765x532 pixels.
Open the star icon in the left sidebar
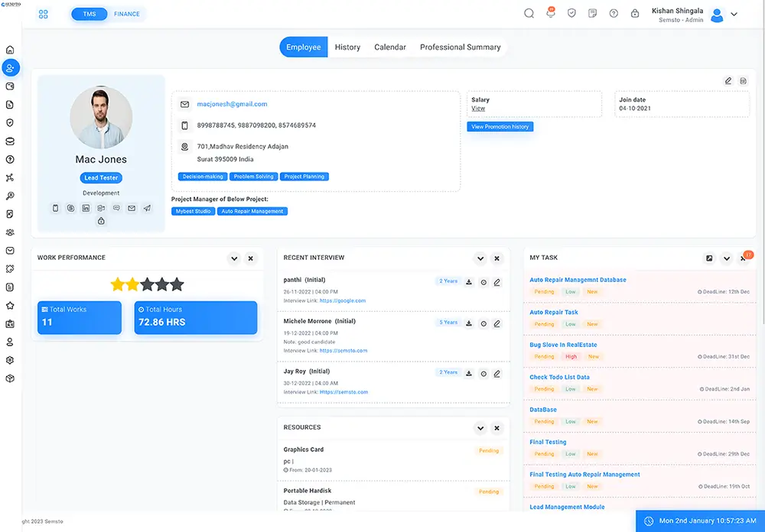coord(10,305)
